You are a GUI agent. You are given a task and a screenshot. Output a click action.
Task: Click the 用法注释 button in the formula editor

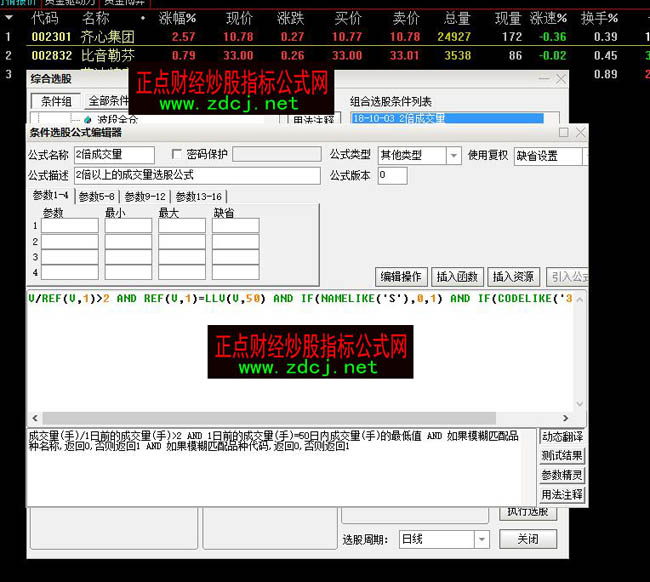pyautogui.click(x=562, y=494)
